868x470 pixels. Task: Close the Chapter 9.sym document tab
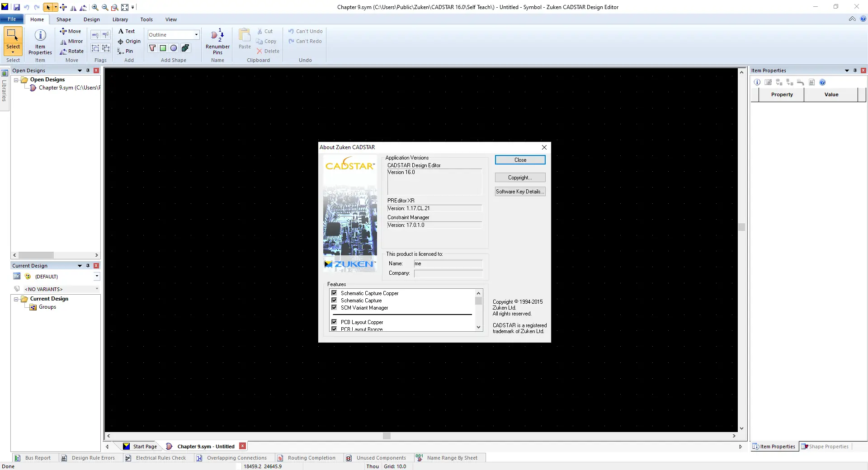pyautogui.click(x=242, y=446)
